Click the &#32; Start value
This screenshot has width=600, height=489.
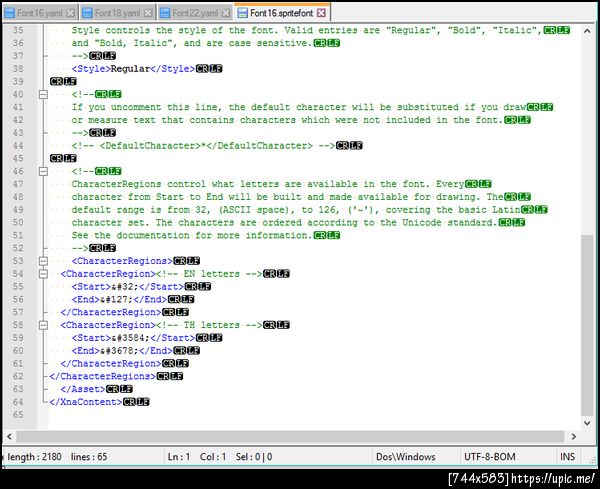pyautogui.click(x=125, y=287)
